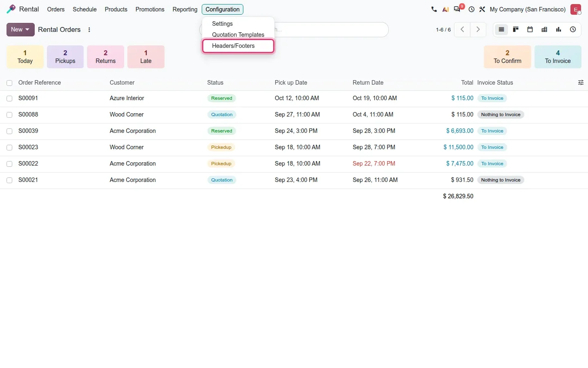Click the $ 6,693.00 total
588x368 pixels.
(x=460, y=131)
